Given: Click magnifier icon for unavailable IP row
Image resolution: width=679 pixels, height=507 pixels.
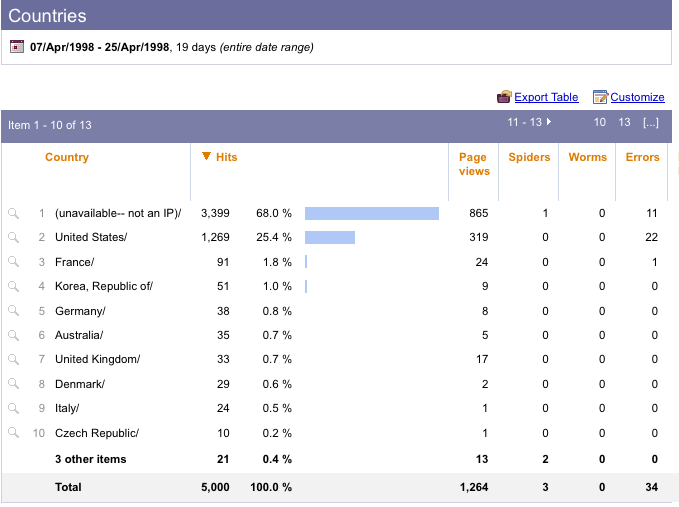Looking at the screenshot, I should [x=13, y=213].
